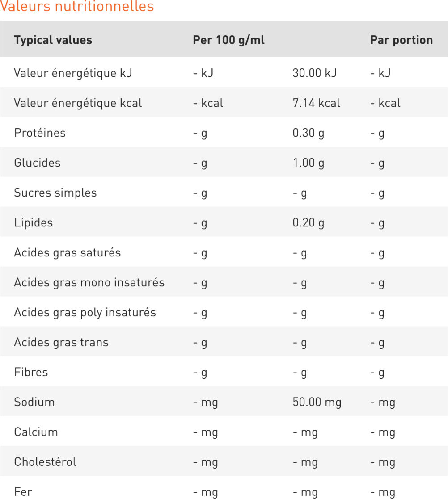Select the Fibres row label

point(31,372)
